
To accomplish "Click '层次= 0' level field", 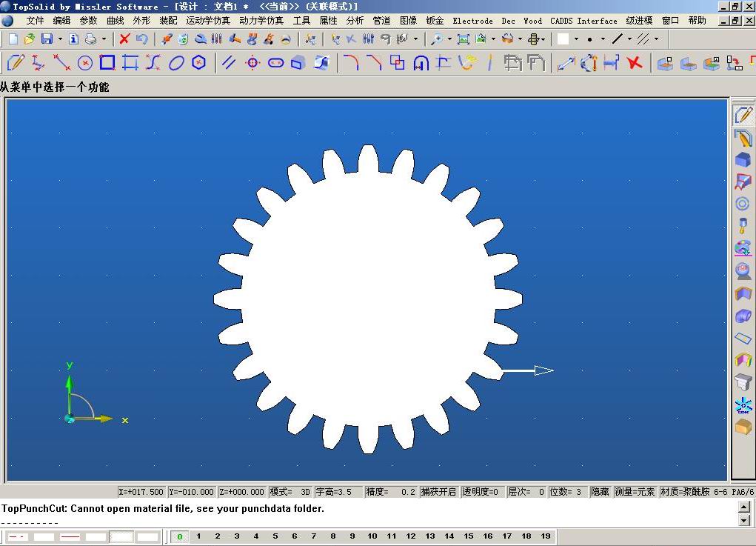I will click(526, 491).
